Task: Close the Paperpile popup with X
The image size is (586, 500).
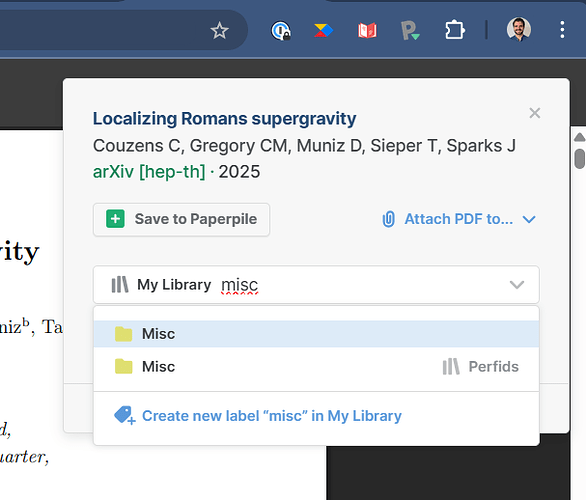Action: [x=535, y=113]
